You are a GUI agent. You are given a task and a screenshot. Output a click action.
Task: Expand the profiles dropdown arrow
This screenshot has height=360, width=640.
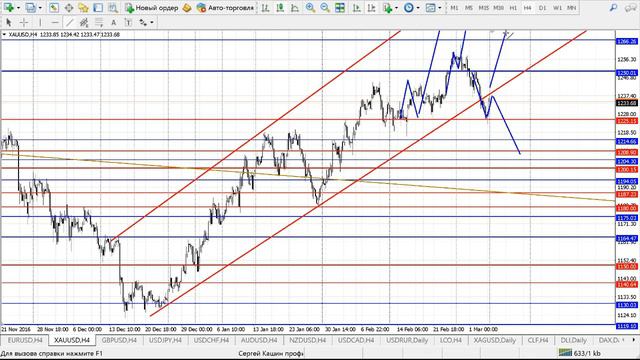pos(40,8)
